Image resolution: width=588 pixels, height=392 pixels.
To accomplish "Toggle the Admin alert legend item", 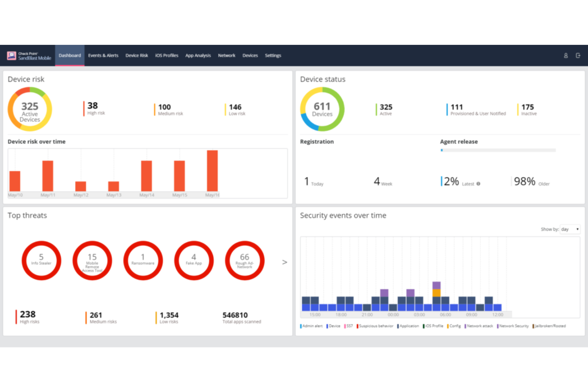I will point(312,326).
